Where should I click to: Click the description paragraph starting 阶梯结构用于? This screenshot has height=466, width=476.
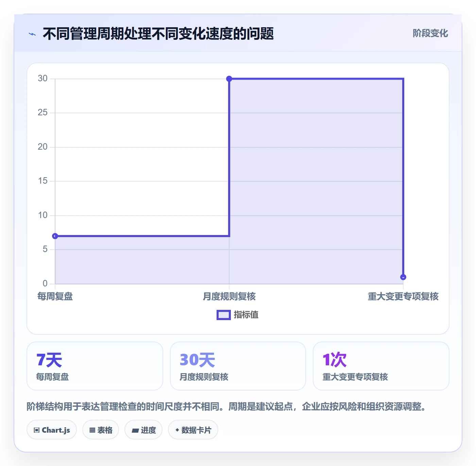tap(227, 406)
